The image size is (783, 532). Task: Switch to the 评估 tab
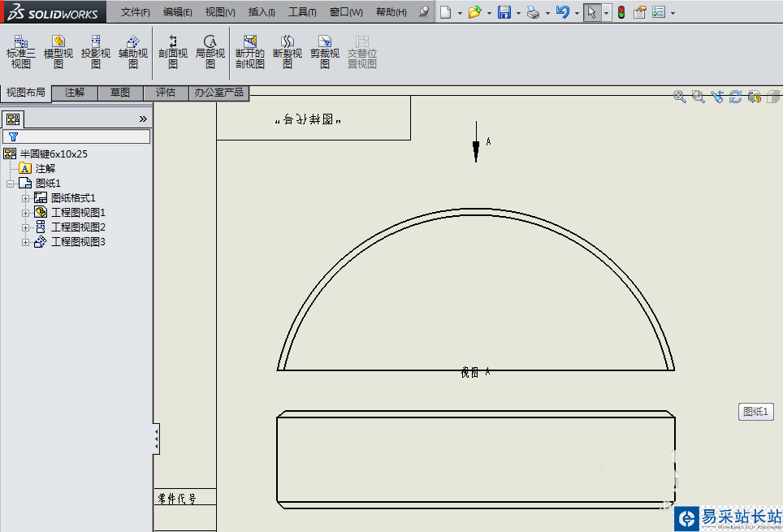click(x=166, y=93)
